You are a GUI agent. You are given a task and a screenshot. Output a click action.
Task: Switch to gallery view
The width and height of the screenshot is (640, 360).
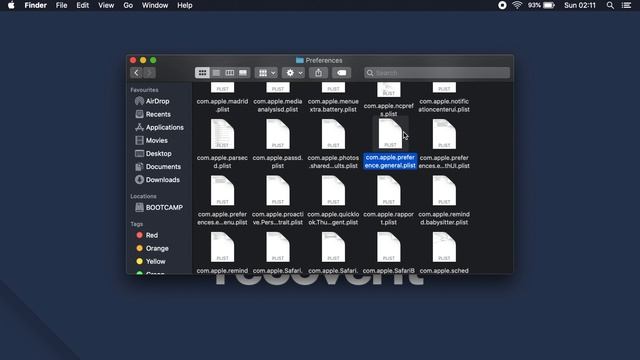pos(243,73)
